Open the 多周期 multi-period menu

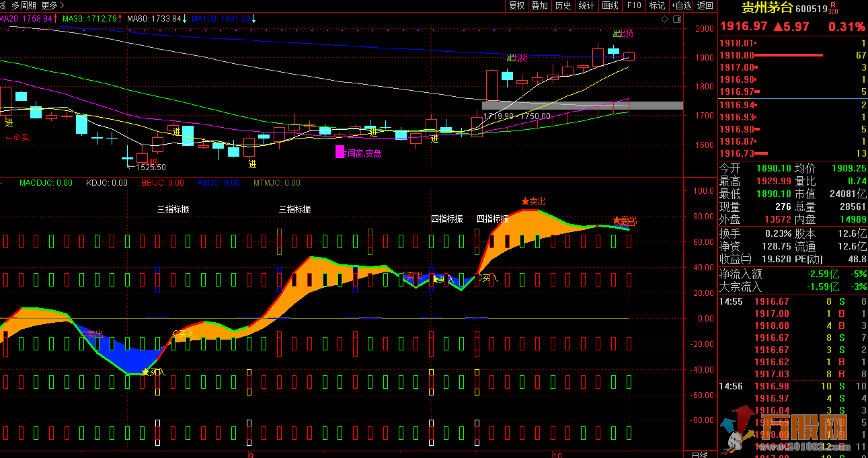[x=24, y=5]
